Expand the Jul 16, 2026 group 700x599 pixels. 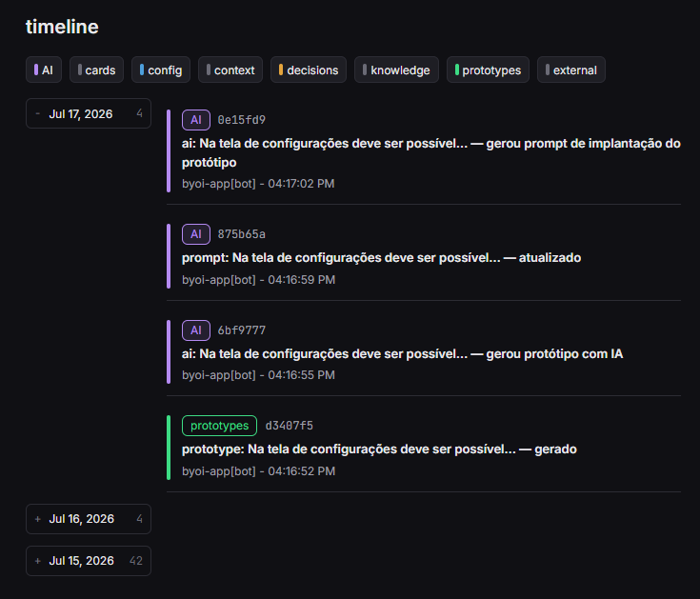coord(89,519)
